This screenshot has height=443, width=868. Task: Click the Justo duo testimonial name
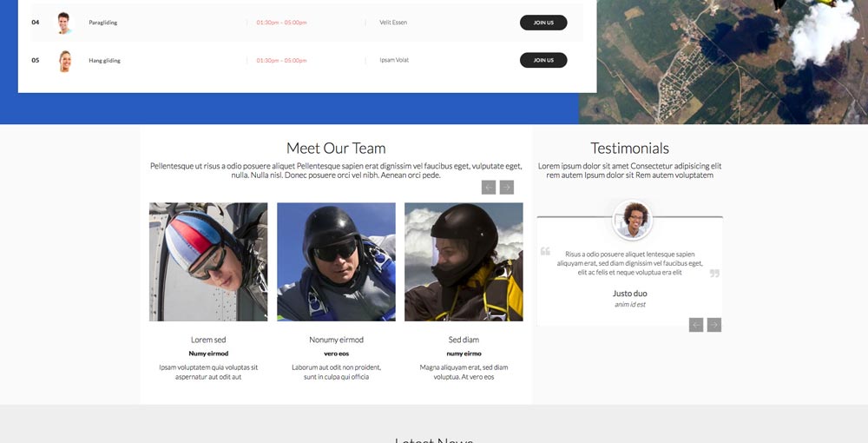(x=629, y=294)
